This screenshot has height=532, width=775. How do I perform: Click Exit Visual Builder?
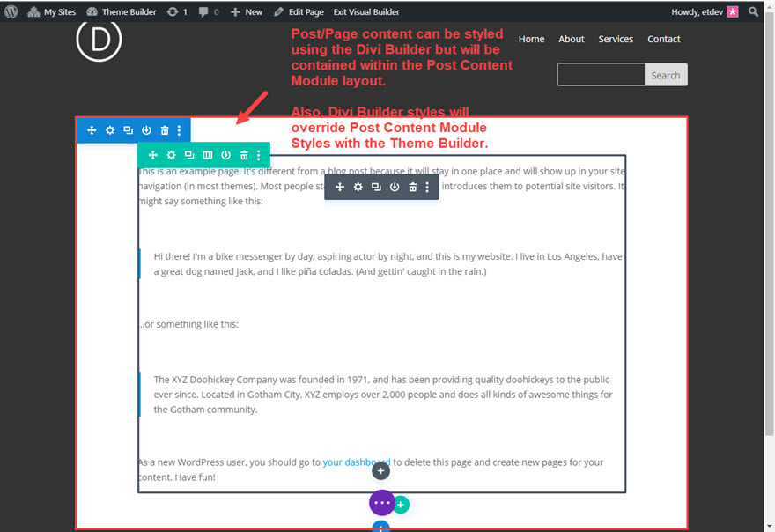tap(366, 11)
